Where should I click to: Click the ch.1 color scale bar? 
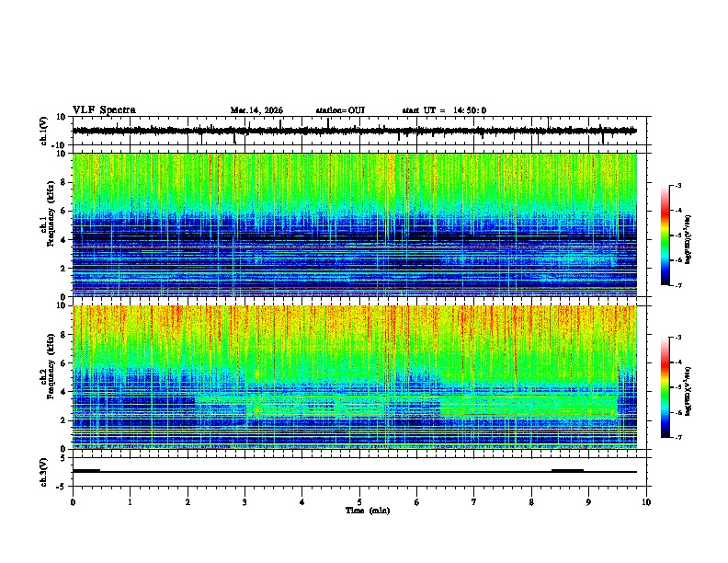pos(665,236)
